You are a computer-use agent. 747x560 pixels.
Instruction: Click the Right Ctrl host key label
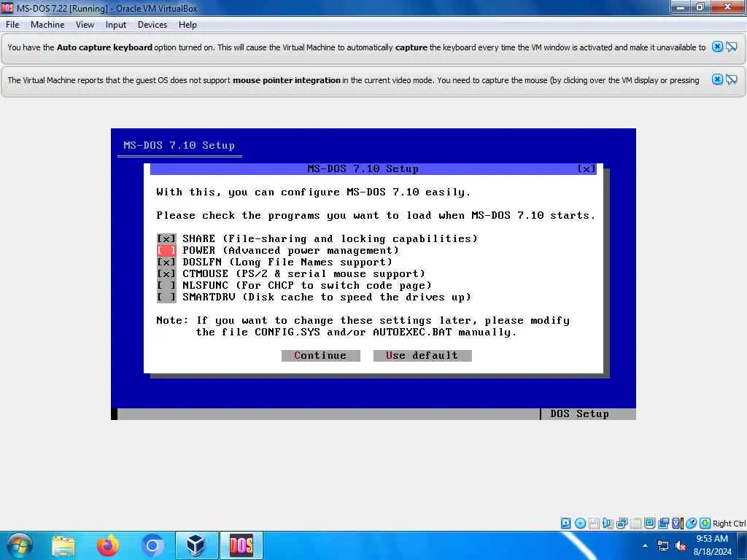click(729, 524)
